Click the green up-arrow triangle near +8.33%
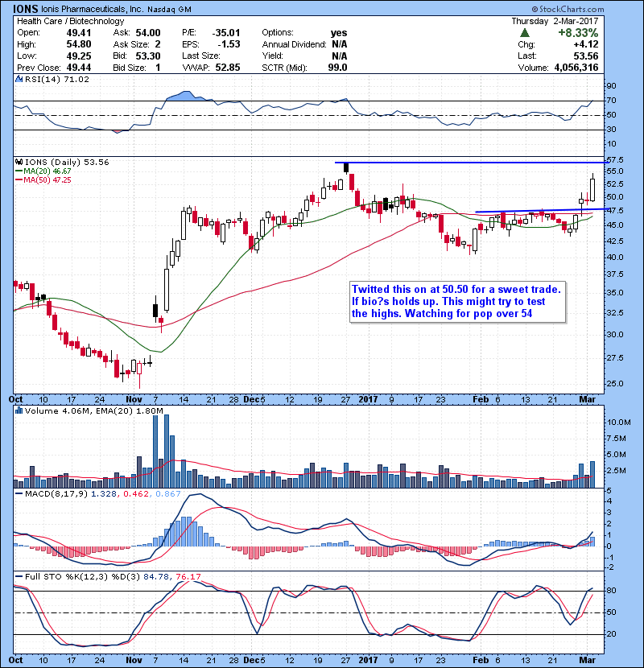The width and height of the screenshot is (644, 668). (x=525, y=33)
